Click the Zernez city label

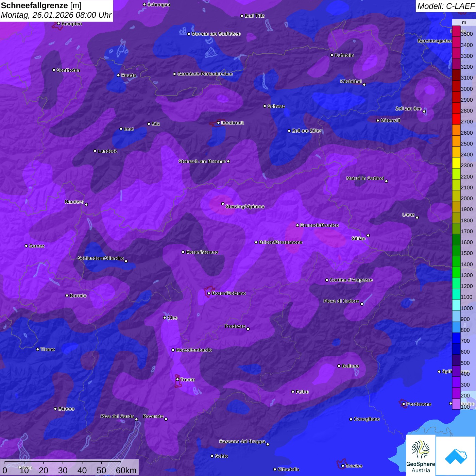37,246
